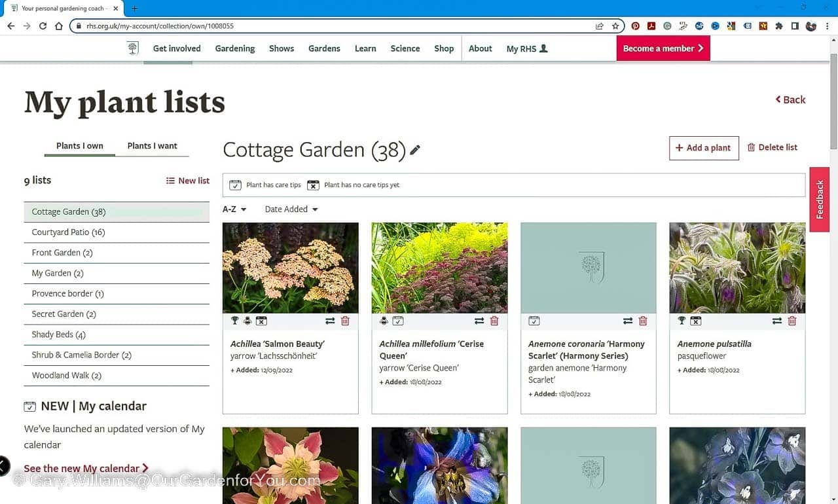Click the Add a plant button
Screen dimensions: 838x504
pyautogui.click(x=704, y=148)
